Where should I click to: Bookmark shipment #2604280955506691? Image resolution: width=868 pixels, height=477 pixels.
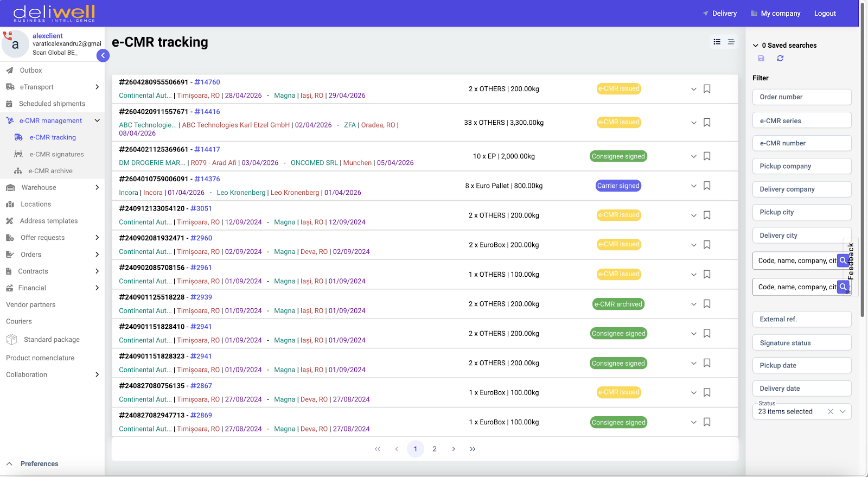tap(707, 89)
